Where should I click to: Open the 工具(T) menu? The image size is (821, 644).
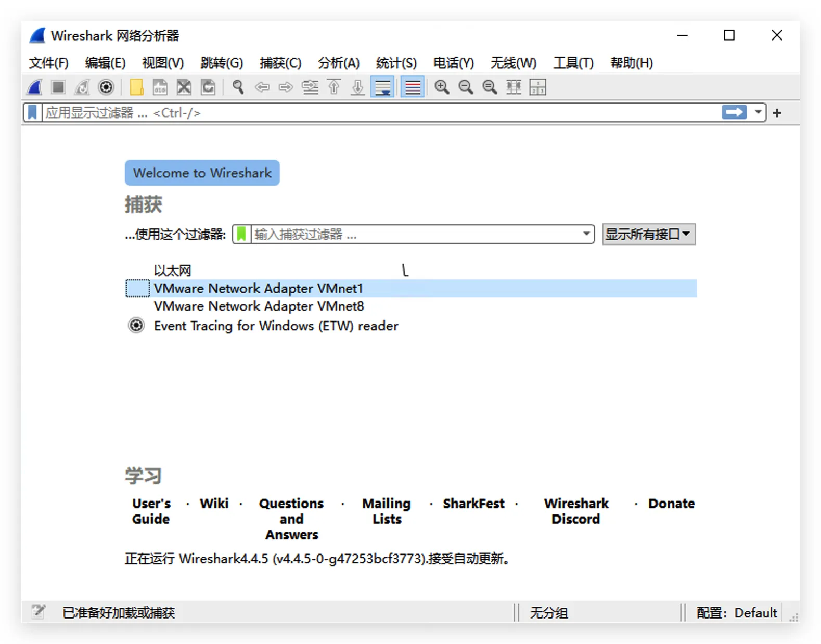[573, 63]
